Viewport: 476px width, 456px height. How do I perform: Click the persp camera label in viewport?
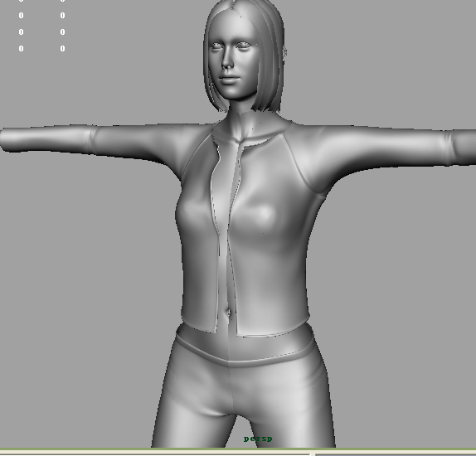tap(258, 439)
